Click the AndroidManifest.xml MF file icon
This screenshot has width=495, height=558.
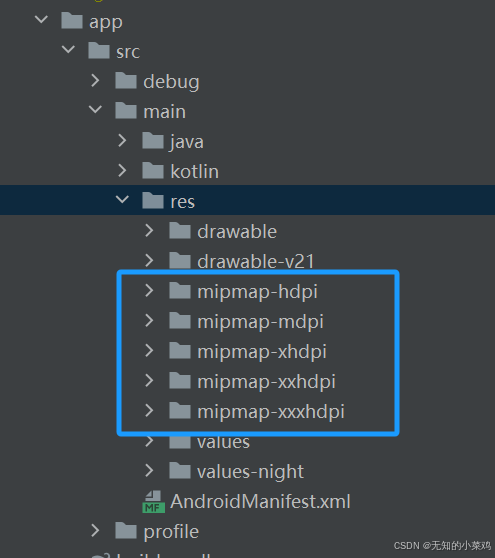tap(153, 502)
